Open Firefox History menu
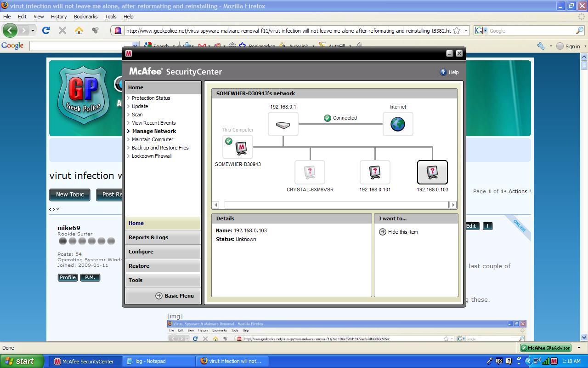The width and height of the screenshot is (588, 368). [59, 17]
